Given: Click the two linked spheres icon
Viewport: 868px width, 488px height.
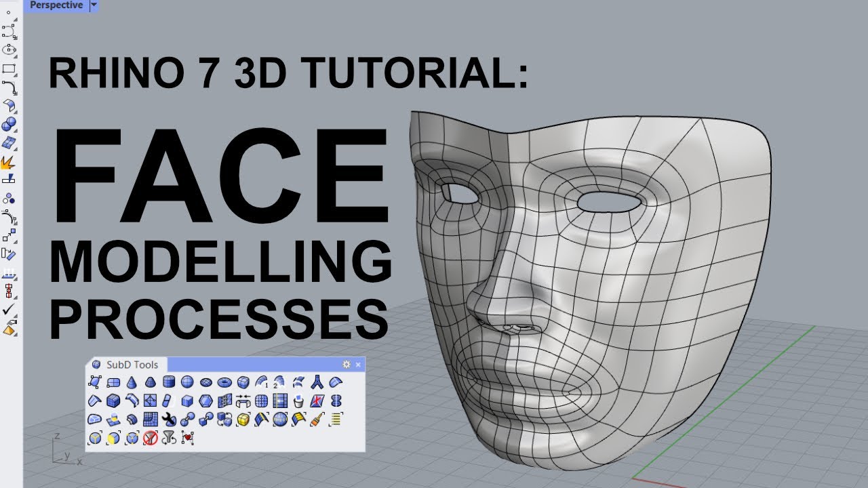Looking at the screenshot, I should tap(187, 420).
